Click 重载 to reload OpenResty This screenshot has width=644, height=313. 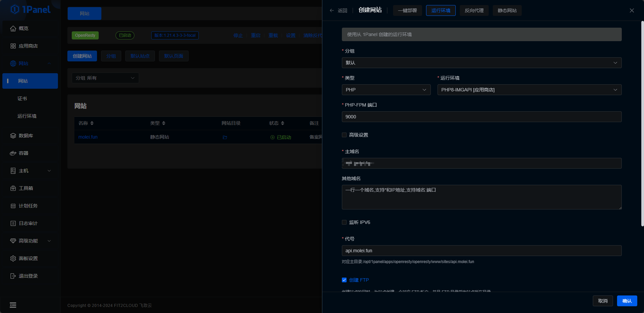[273, 35]
